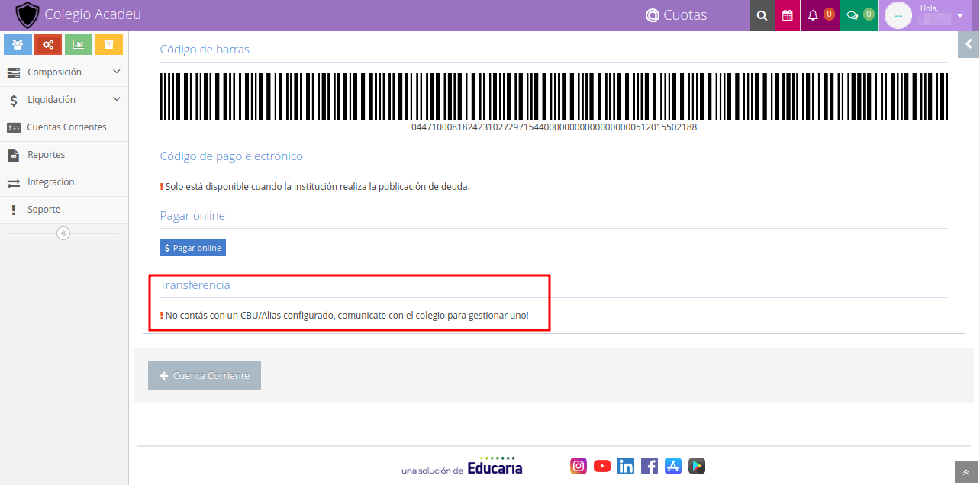Open user account dropdown next to Hola
The image size is (980, 485).
pos(959,16)
